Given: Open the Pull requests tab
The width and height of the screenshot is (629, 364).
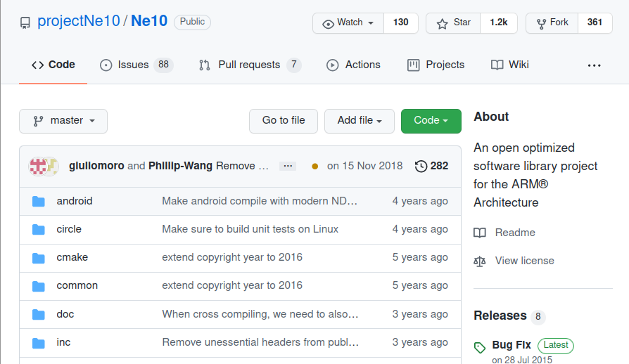Looking at the screenshot, I should tap(250, 65).
